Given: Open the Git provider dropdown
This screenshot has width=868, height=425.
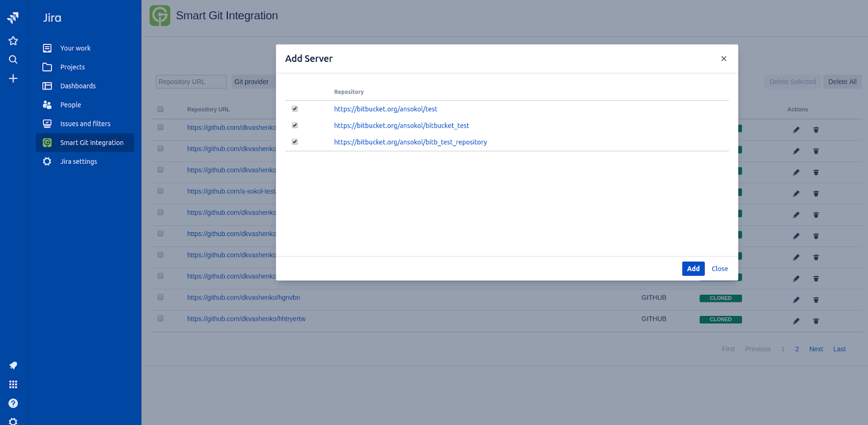Looking at the screenshot, I should [x=253, y=82].
